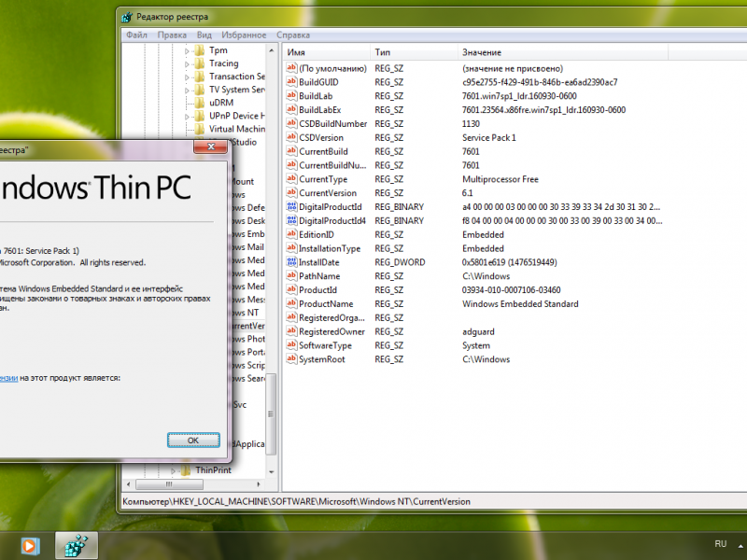This screenshot has height=560, width=747.
Task: Expand the UPnP Device Host key
Action: tap(187, 116)
